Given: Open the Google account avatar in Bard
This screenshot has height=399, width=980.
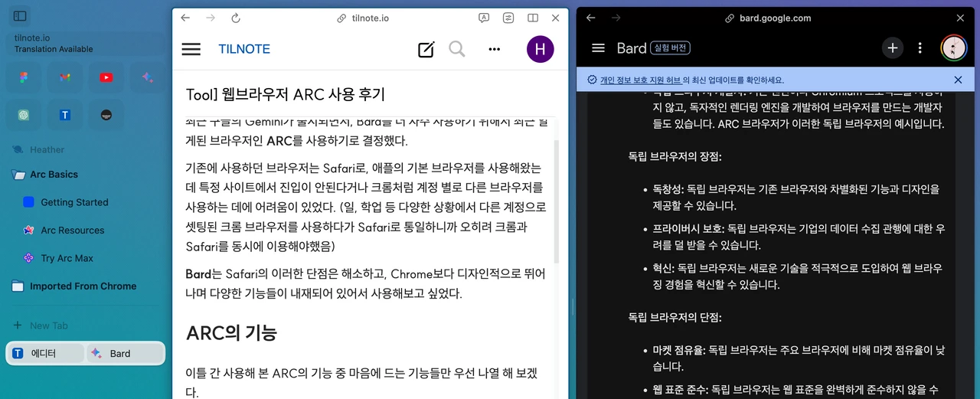Looking at the screenshot, I should point(953,48).
